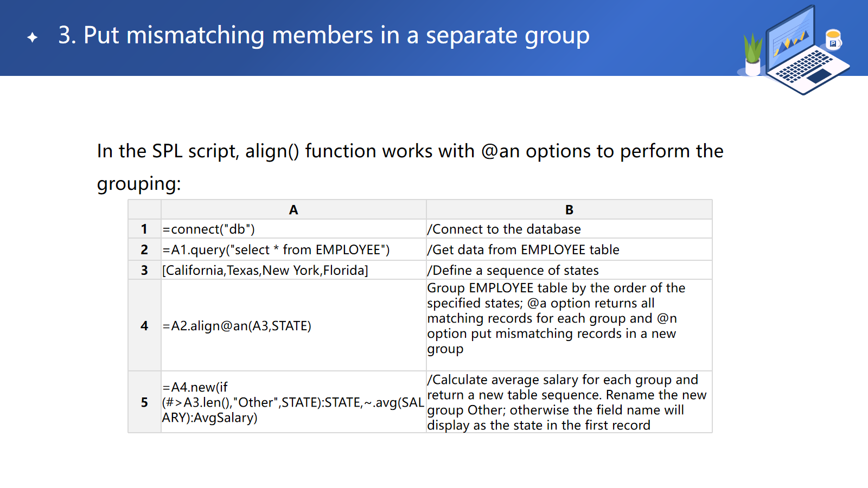Click the four-point star bullet in the header
This screenshot has height=488, width=868.
tap(33, 37)
